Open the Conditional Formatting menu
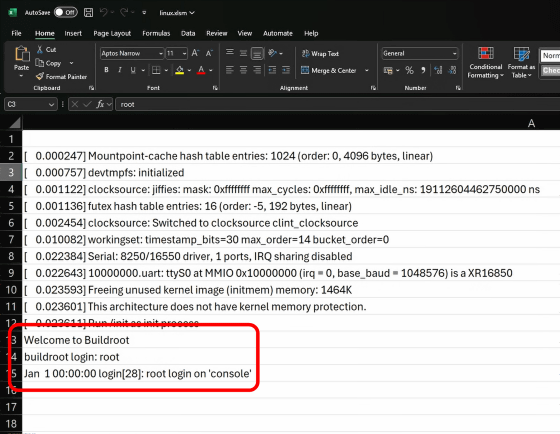This screenshot has height=434, width=560. pos(486,63)
